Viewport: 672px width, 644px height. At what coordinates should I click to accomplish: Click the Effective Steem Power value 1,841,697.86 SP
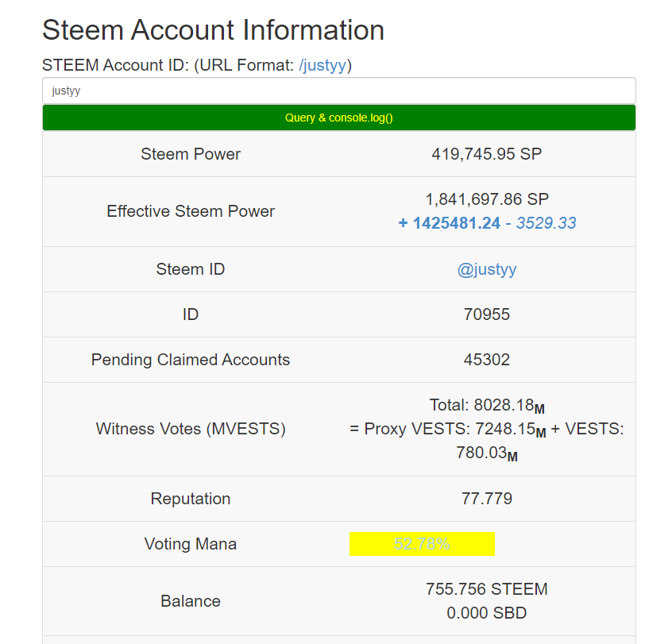pyautogui.click(x=487, y=199)
